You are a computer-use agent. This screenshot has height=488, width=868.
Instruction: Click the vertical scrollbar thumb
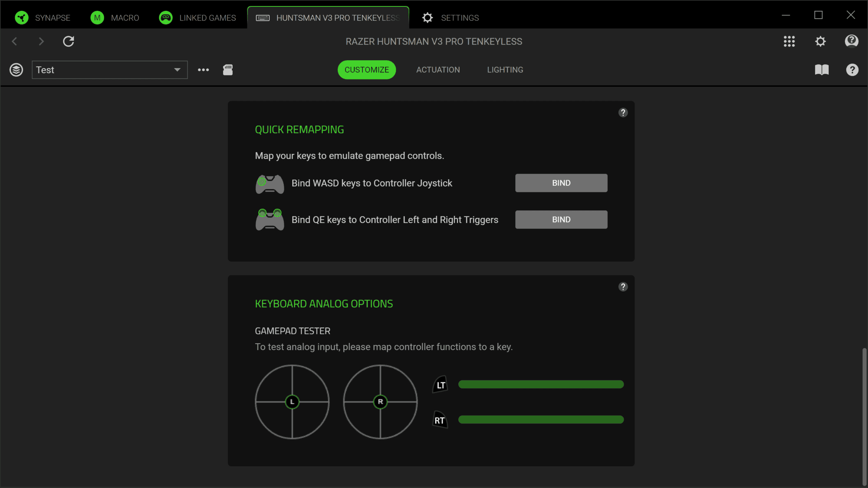click(864, 416)
